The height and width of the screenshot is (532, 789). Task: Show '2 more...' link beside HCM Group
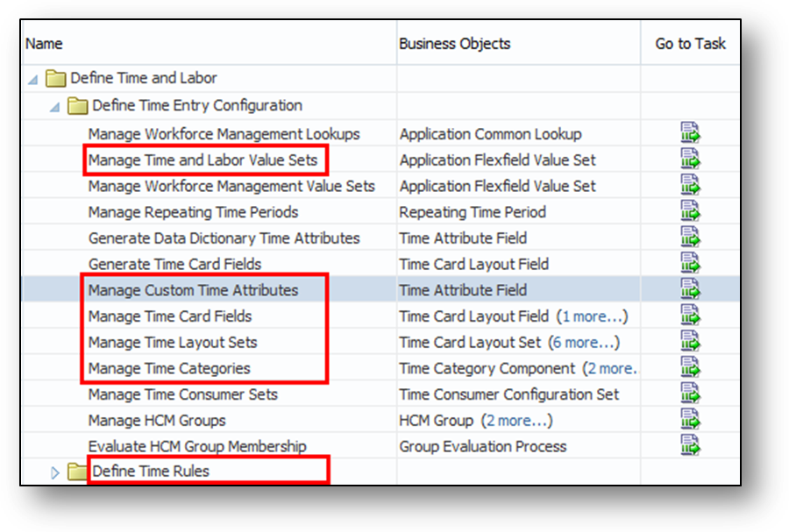520,421
